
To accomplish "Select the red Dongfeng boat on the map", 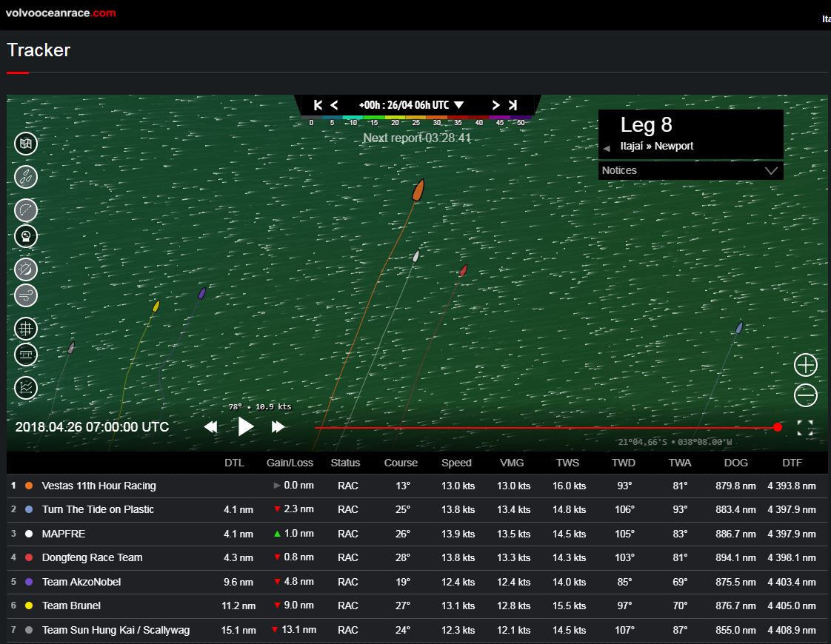I will point(464,270).
